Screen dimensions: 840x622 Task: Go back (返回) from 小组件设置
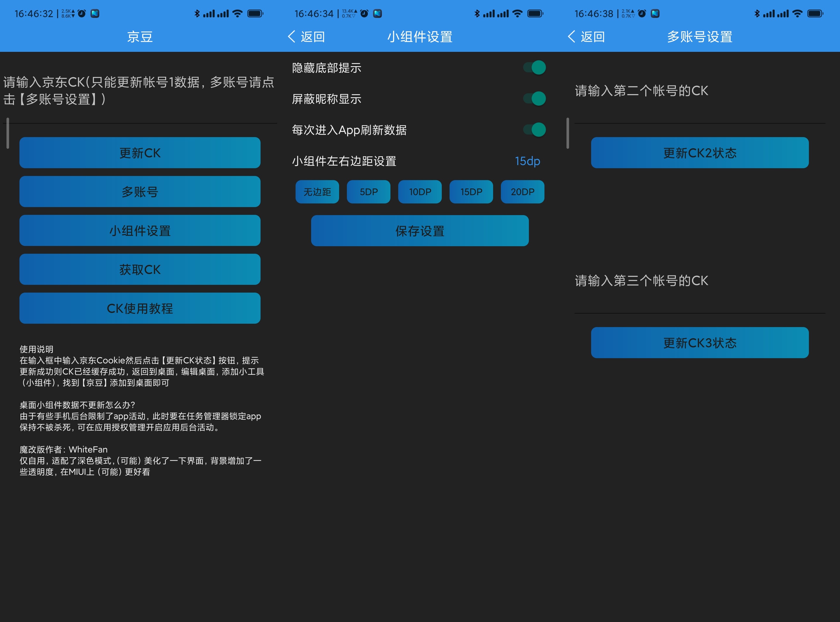[306, 37]
